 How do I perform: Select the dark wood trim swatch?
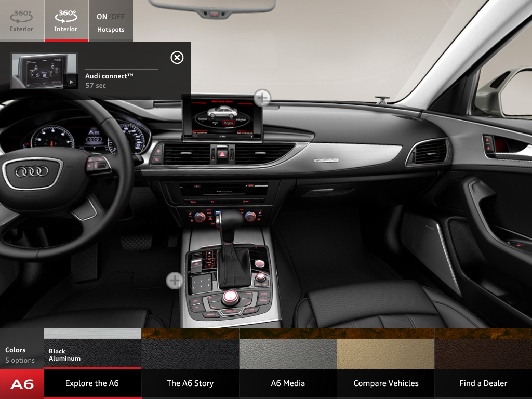[483, 347]
